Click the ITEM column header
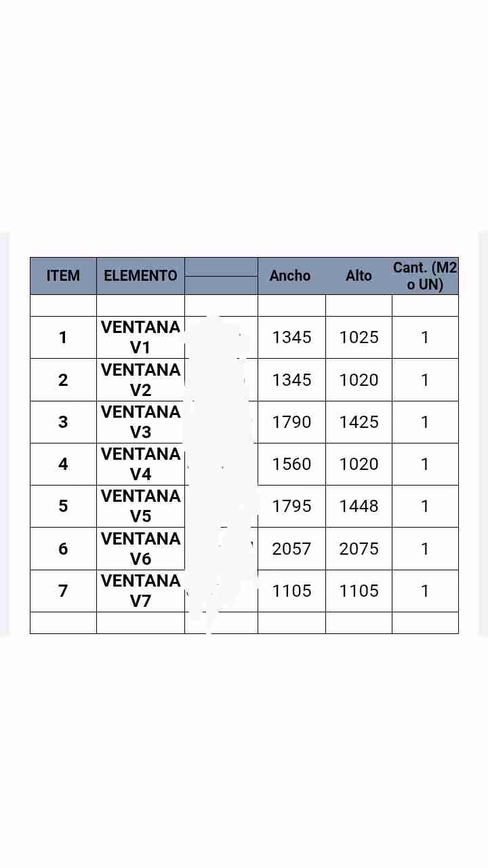 click(63, 276)
